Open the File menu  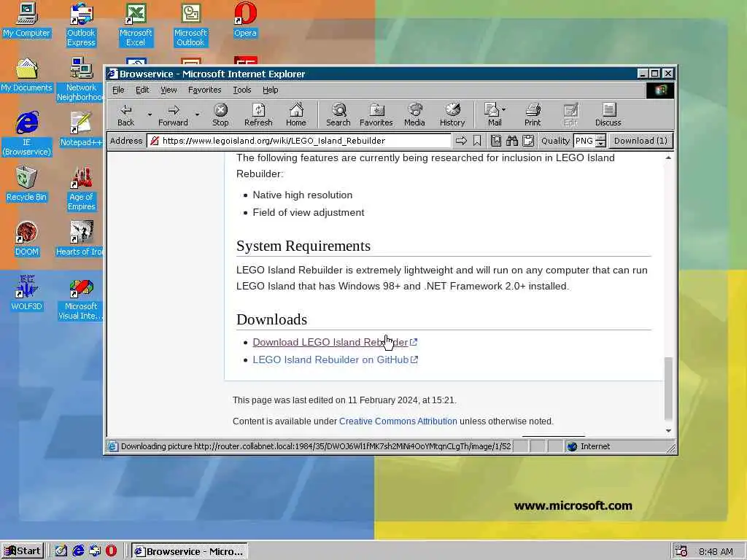pos(118,90)
